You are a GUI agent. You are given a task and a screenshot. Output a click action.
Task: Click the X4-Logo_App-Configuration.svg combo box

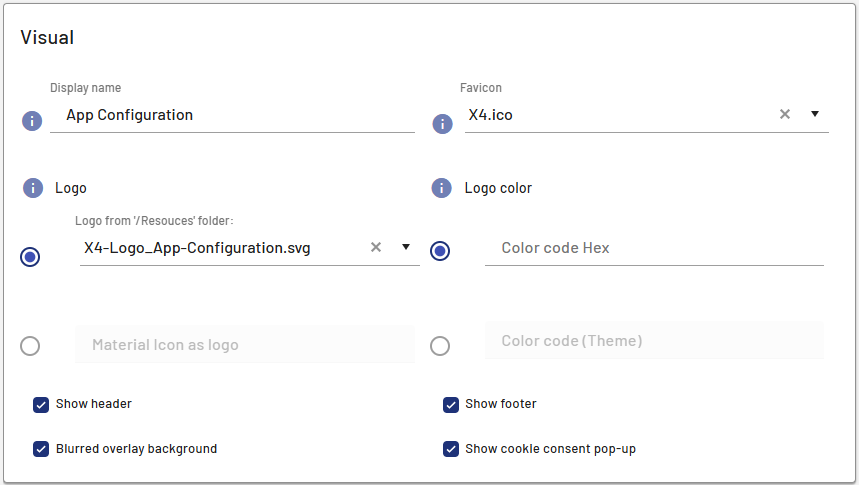point(220,248)
